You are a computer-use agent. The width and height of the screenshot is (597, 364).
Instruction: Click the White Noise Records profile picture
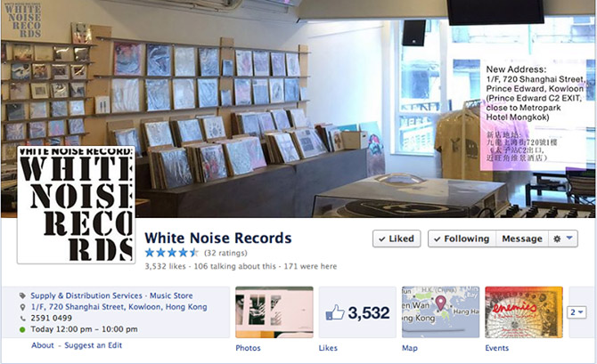point(76,205)
